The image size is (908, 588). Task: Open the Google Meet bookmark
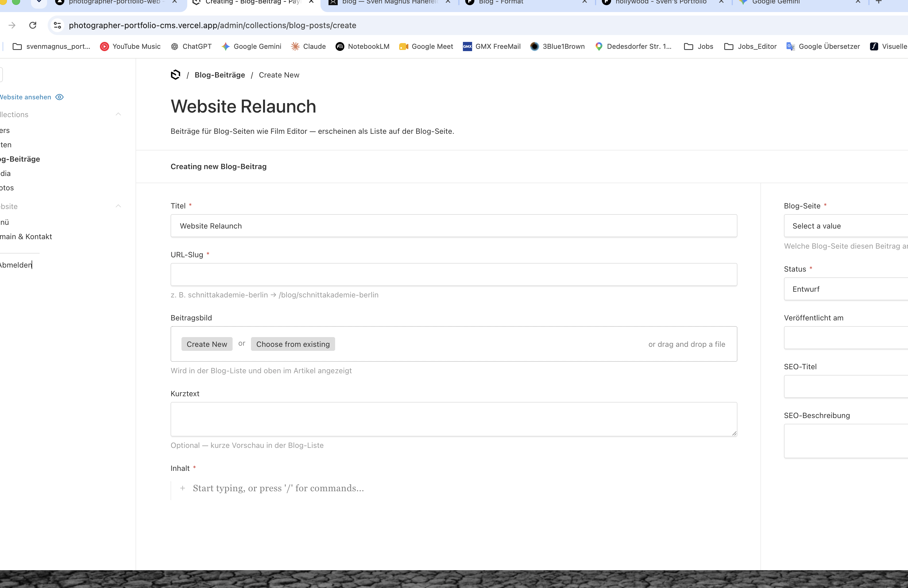point(426,47)
